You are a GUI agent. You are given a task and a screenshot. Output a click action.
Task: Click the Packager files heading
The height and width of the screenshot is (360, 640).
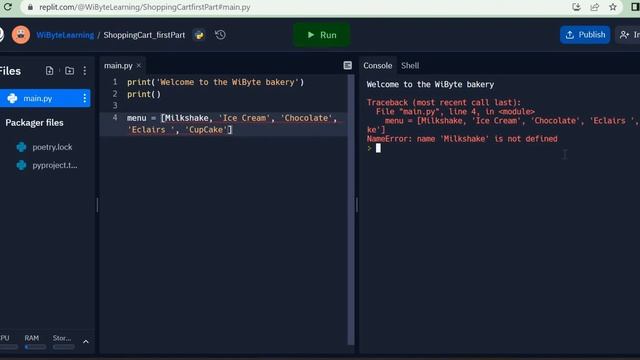[x=34, y=123]
